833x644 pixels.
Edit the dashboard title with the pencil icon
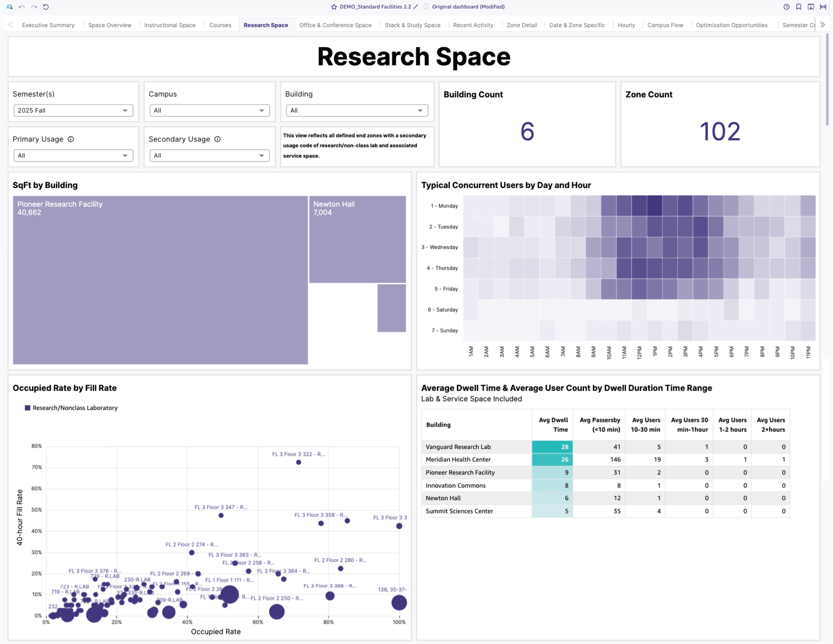416,7
